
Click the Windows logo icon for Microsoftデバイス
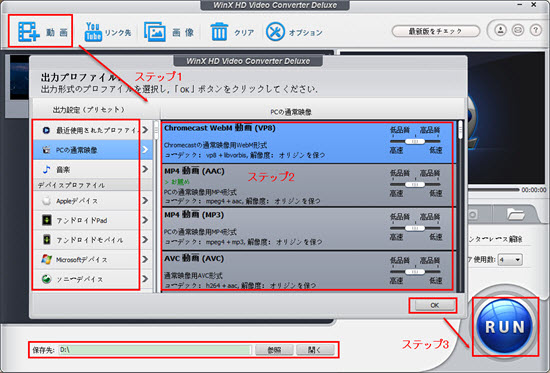pyautogui.click(x=46, y=260)
